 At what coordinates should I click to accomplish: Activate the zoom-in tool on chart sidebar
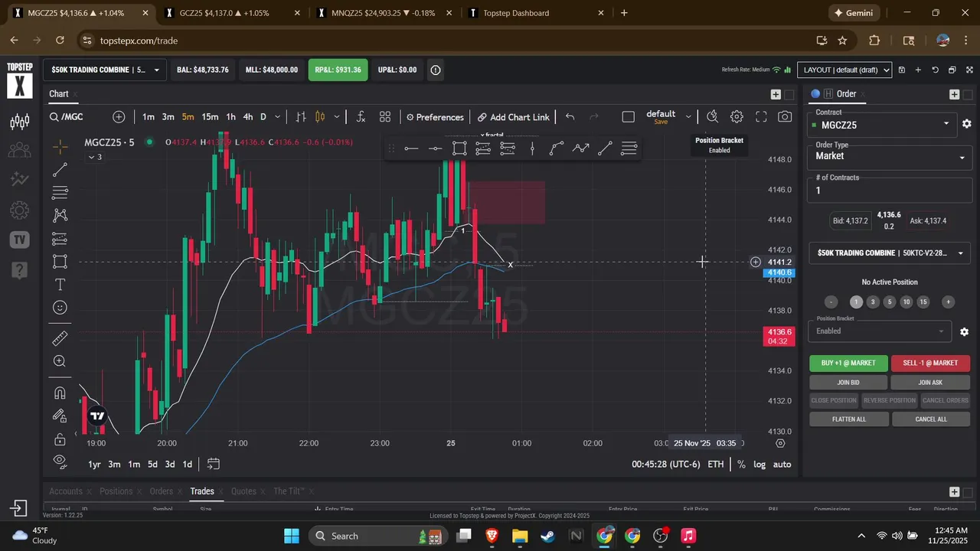[x=60, y=361]
